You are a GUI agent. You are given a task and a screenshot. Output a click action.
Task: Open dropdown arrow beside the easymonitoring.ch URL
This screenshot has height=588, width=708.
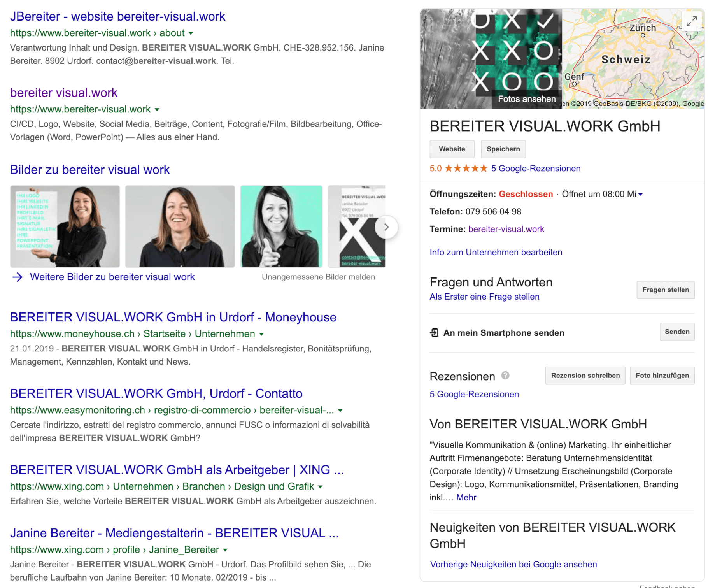point(340,411)
